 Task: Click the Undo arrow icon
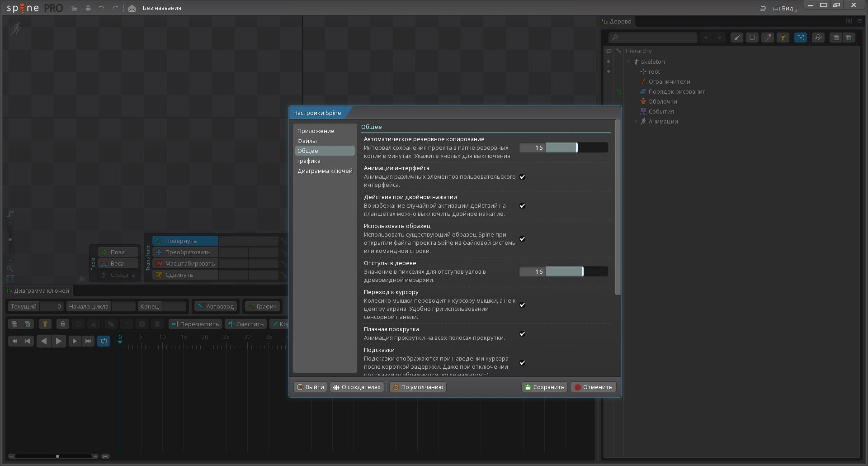pyautogui.click(x=101, y=8)
